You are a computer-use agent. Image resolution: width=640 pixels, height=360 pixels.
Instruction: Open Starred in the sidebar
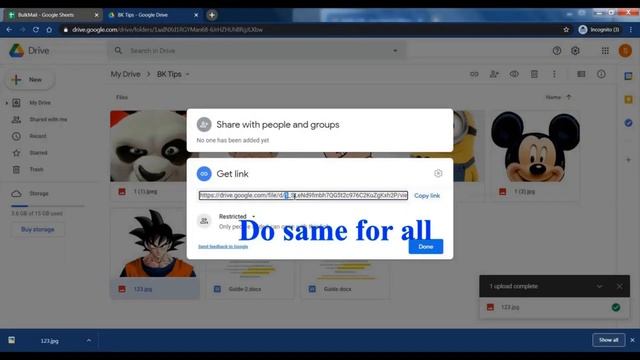click(x=38, y=153)
